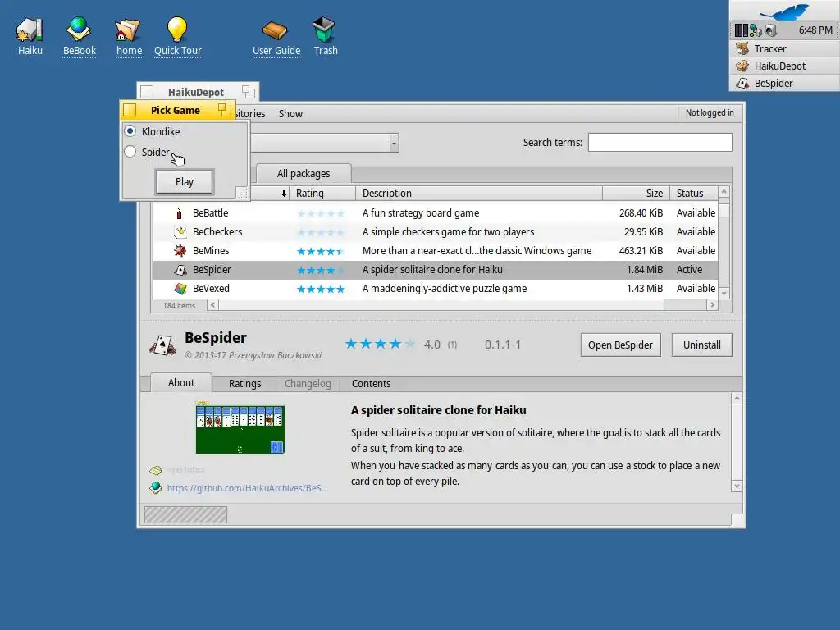Switch to the All packages tab
Image resolution: width=840 pixels, height=630 pixels.
304,174
